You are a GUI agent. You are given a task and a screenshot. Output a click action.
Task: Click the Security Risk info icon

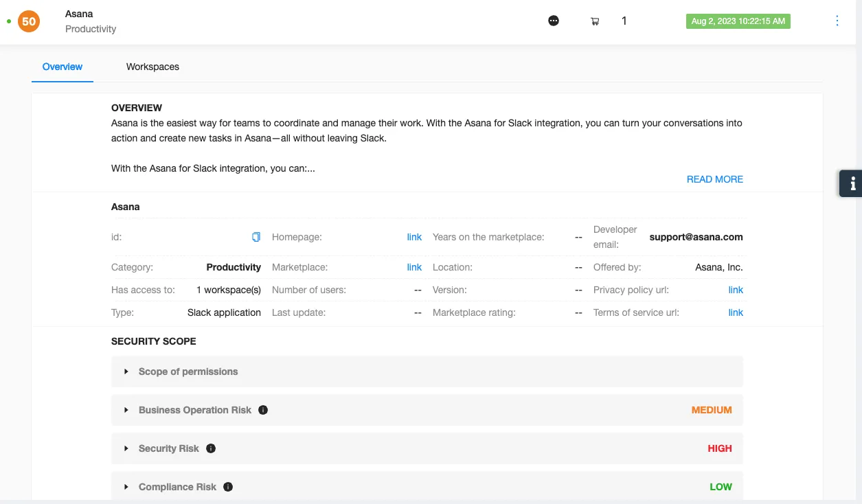[211, 448]
